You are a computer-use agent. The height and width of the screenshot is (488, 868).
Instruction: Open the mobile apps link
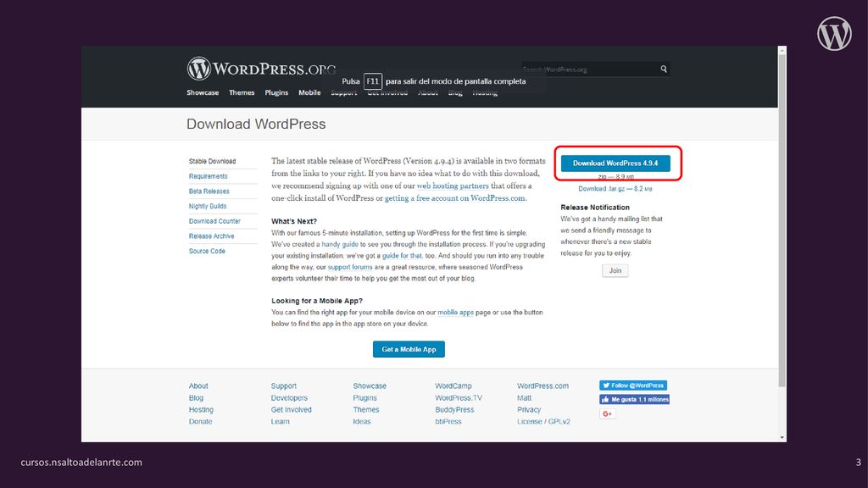click(x=455, y=312)
